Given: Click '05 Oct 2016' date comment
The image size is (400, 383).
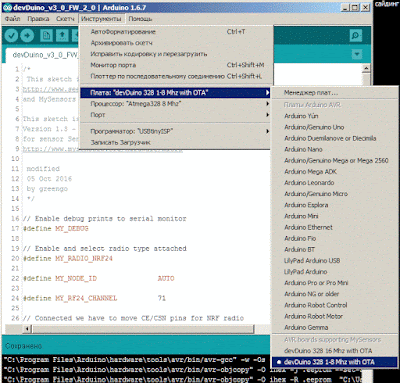Looking at the screenshot, I should [49, 179].
